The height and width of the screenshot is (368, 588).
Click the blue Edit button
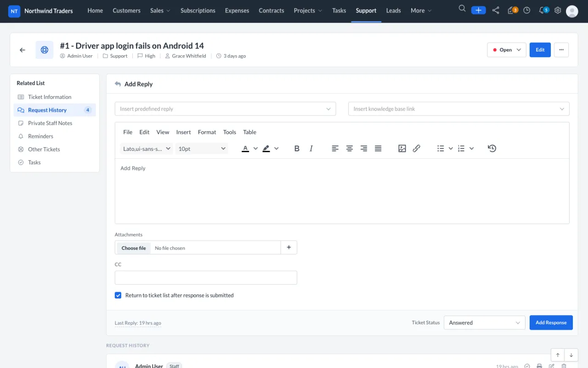[x=540, y=50]
